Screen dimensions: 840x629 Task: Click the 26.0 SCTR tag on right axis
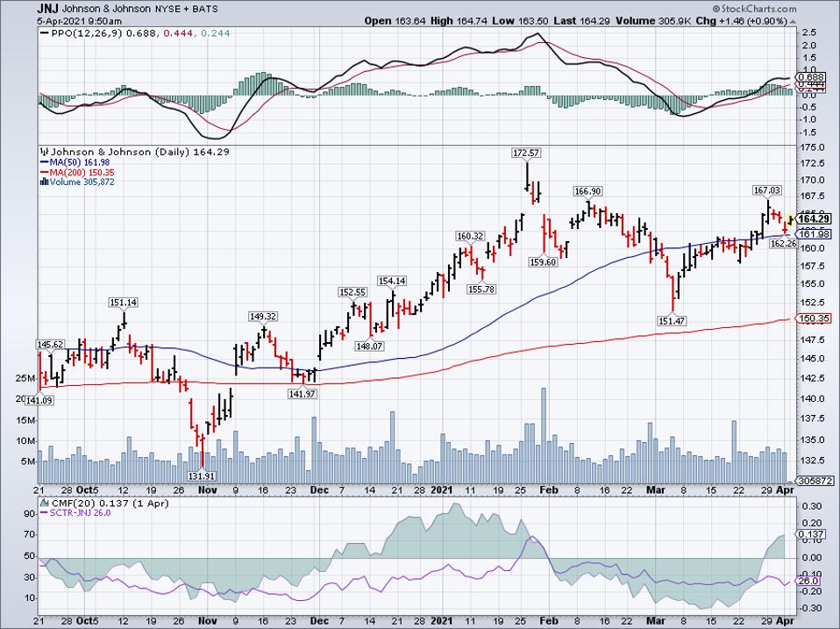[808, 581]
